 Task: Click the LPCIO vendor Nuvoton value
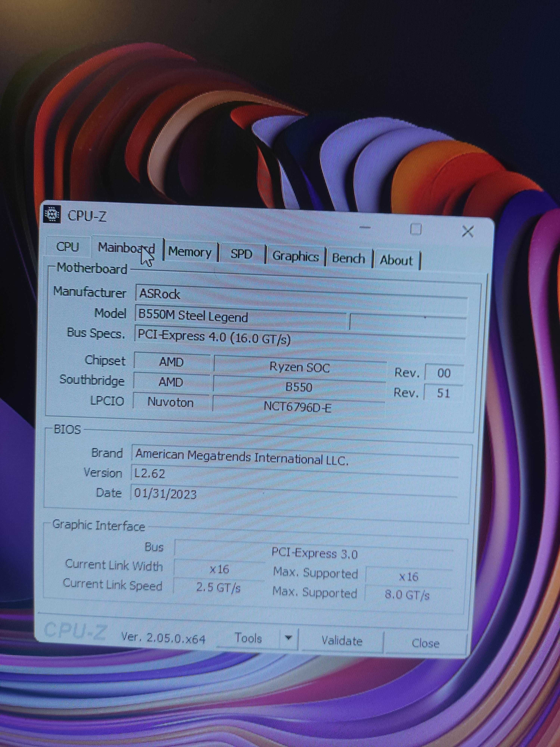click(171, 402)
